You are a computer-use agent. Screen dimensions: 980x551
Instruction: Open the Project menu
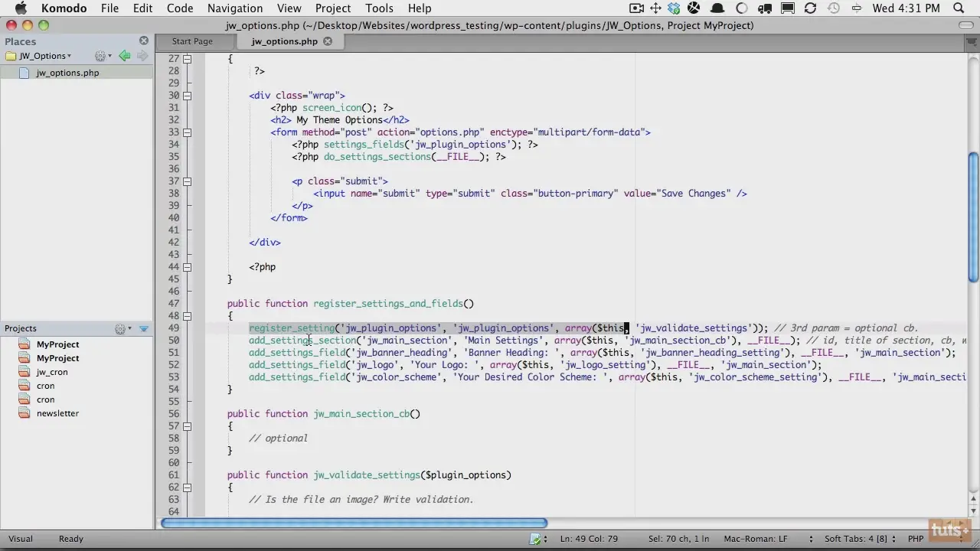333,8
